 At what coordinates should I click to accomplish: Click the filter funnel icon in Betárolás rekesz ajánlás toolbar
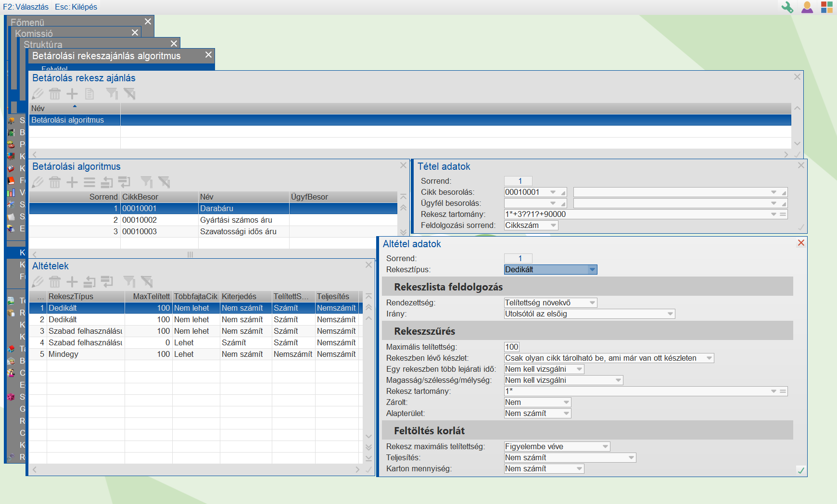click(112, 94)
